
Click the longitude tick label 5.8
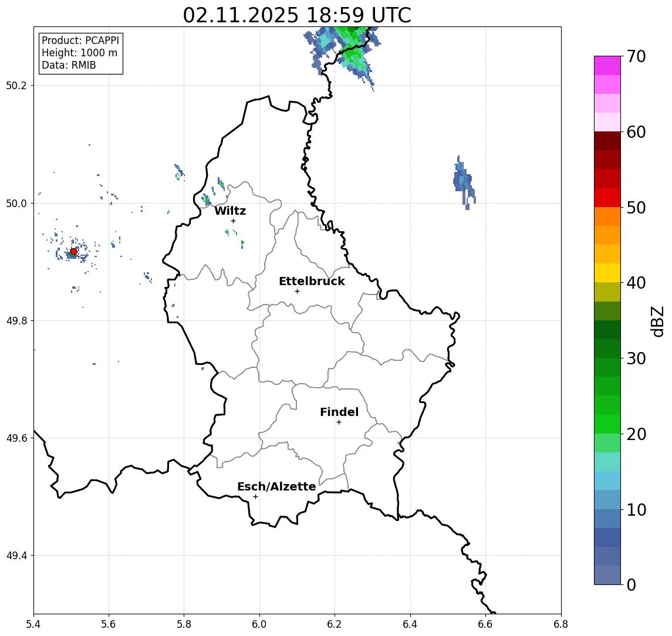pyautogui.click(x=184, y=624)
